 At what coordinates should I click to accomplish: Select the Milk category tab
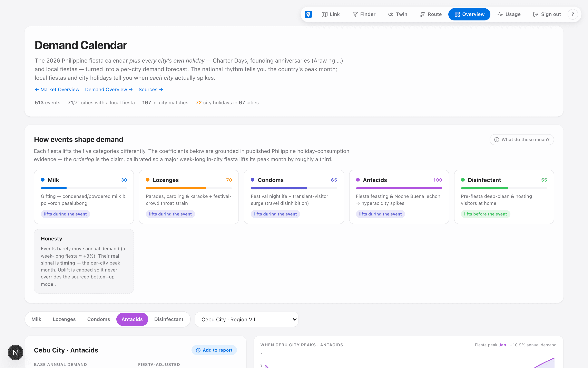[36, 319]
